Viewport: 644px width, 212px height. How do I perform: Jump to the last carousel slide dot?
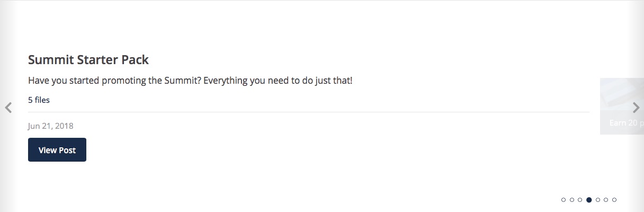point(614,200)
